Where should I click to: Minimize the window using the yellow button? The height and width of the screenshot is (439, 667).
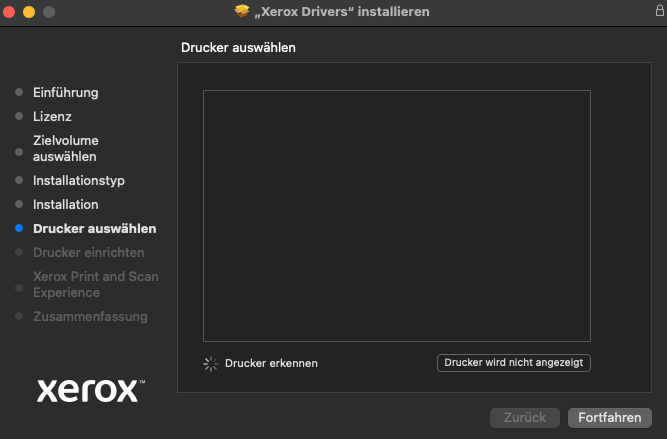(x=29, y=11)
